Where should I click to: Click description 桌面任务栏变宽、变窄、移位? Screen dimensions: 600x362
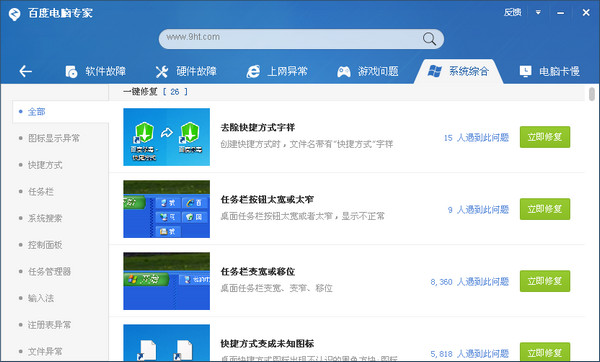276,288
